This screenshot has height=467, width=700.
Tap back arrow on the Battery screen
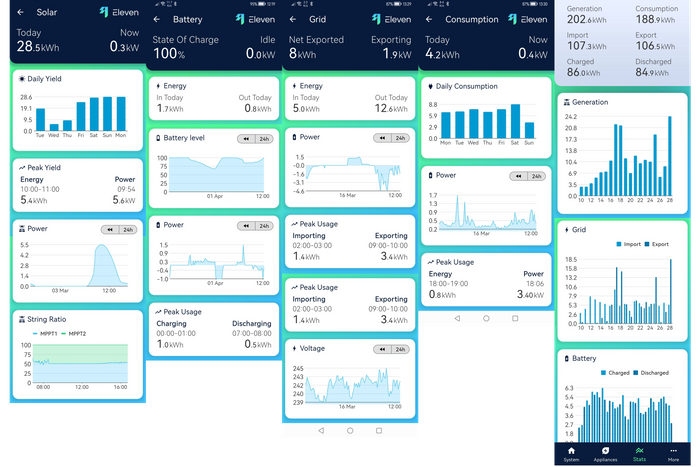pos(157,18)
